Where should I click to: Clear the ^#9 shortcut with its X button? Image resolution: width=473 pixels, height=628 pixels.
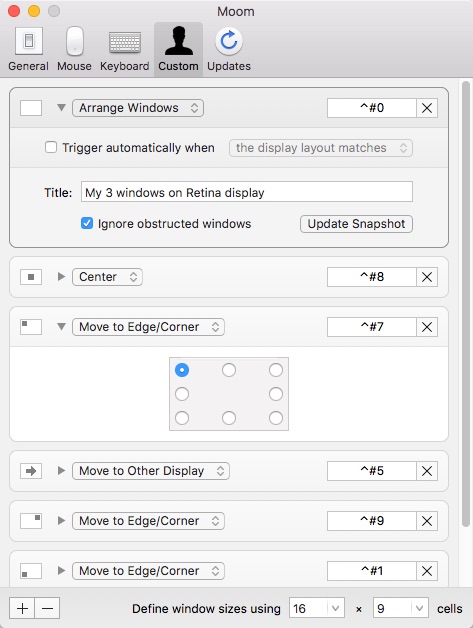[427, 521]
